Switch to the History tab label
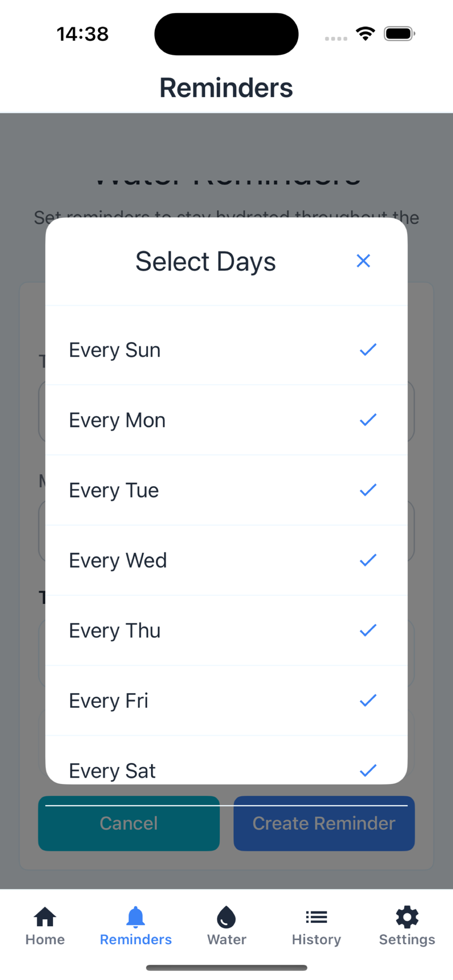Screen dimensions: 453x980 coord(317,939)
